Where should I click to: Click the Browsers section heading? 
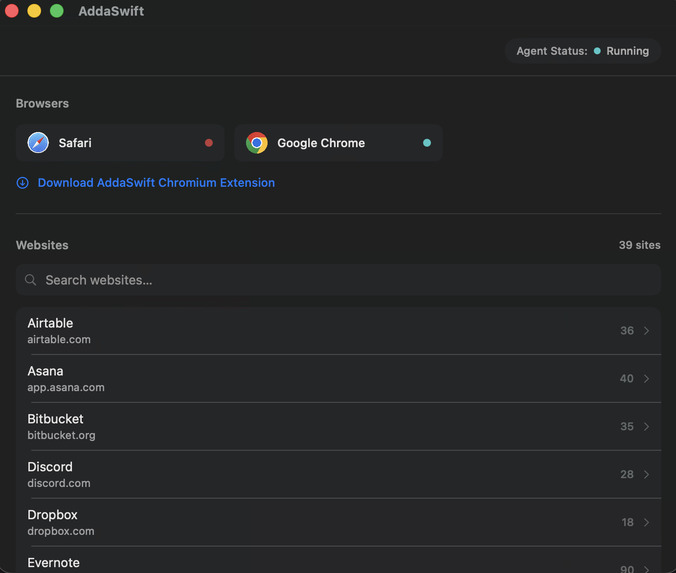click(x=42, y=103)
